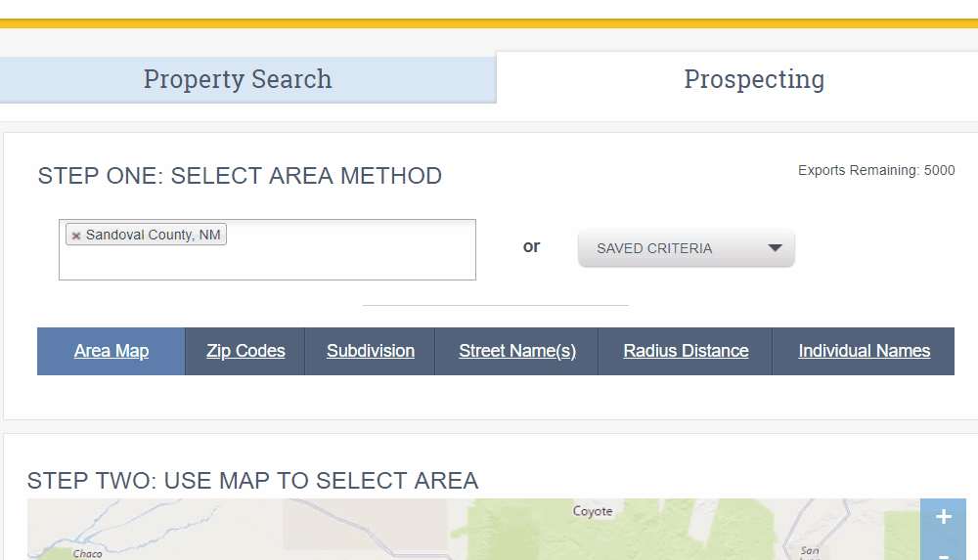
Task: Click Chaco label on the map
Action: pos(87,553)
